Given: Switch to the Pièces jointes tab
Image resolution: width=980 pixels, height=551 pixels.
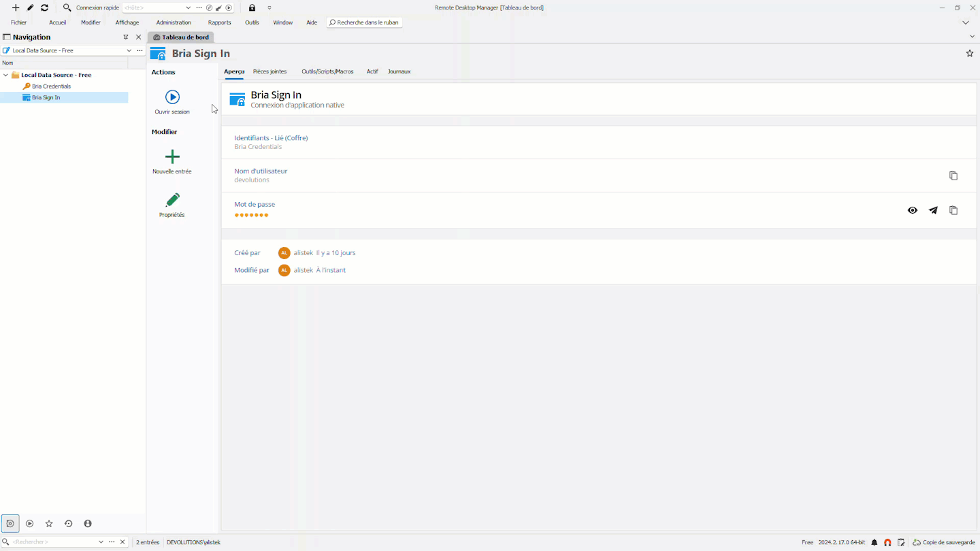Looking at the screenshot, I should (269, 71).
